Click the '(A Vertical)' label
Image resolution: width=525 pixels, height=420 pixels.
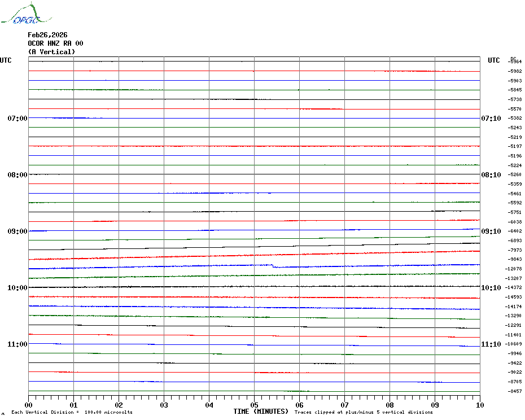pyautogui.click(x=51, y=52)
